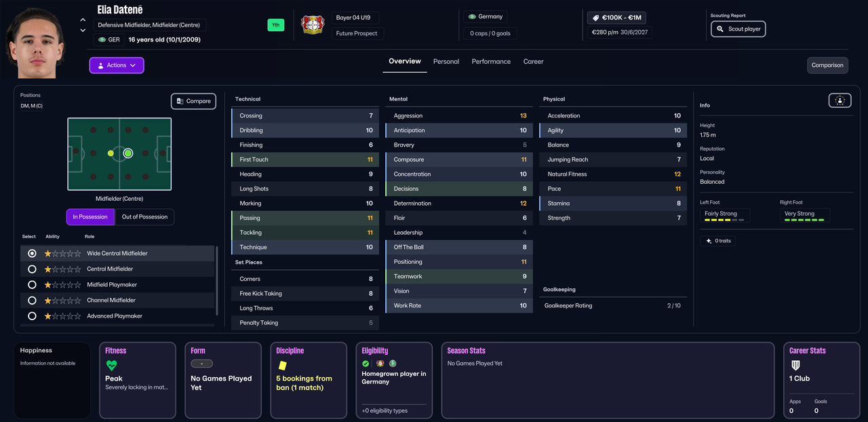The width and height of the screenshot is (868, 422).
Task: Click the Personality value Balanced
Action: 712,182
